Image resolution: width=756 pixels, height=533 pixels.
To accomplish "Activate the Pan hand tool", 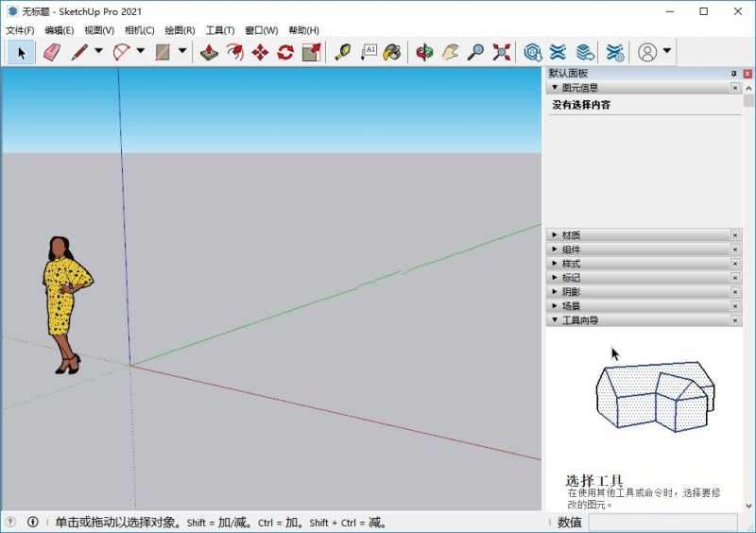I will (451, 52).
